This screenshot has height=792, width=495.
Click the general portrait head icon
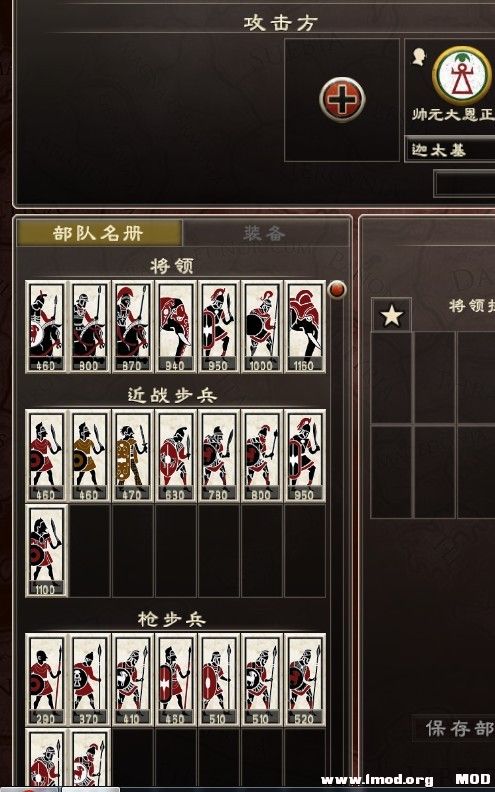coord(419,57)
